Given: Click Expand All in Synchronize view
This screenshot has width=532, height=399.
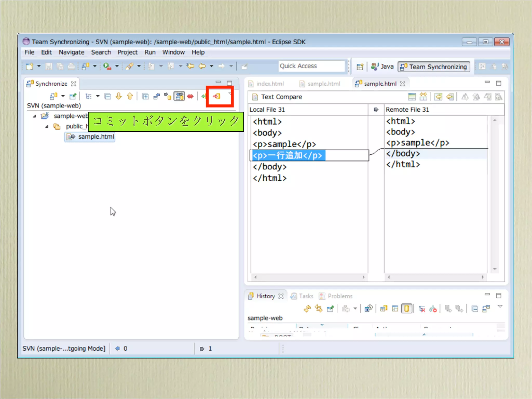Looking at the screenshot, I should click(145, 97).
